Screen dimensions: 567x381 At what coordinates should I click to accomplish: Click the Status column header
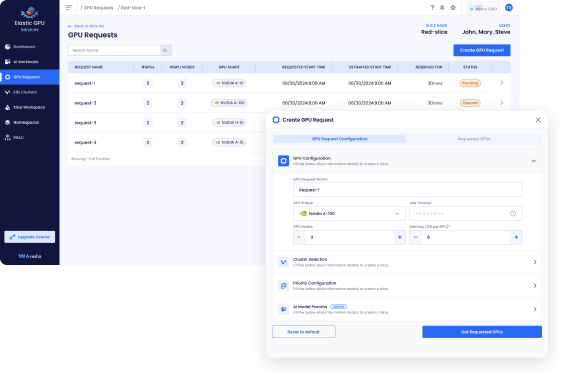[x=470, y=67]
